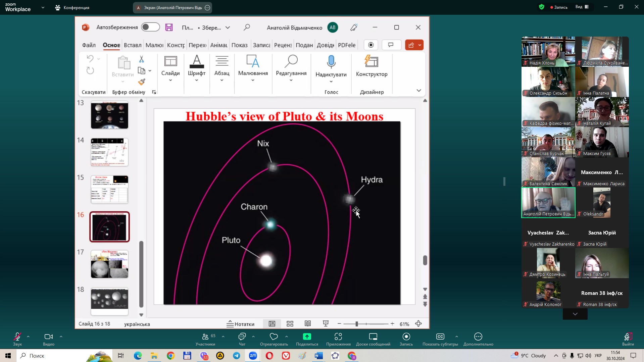644x362 pixels.
Task: Click the Format Painter brush icon
Action: click(x=141, y=82)
